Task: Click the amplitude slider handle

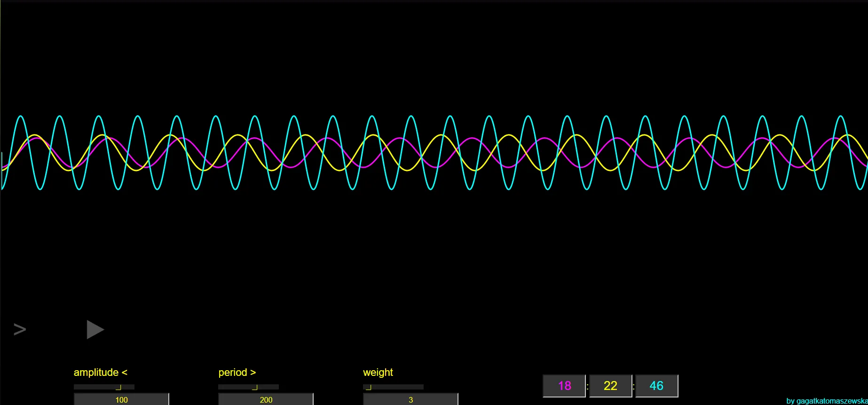Action: pos(118,387)
